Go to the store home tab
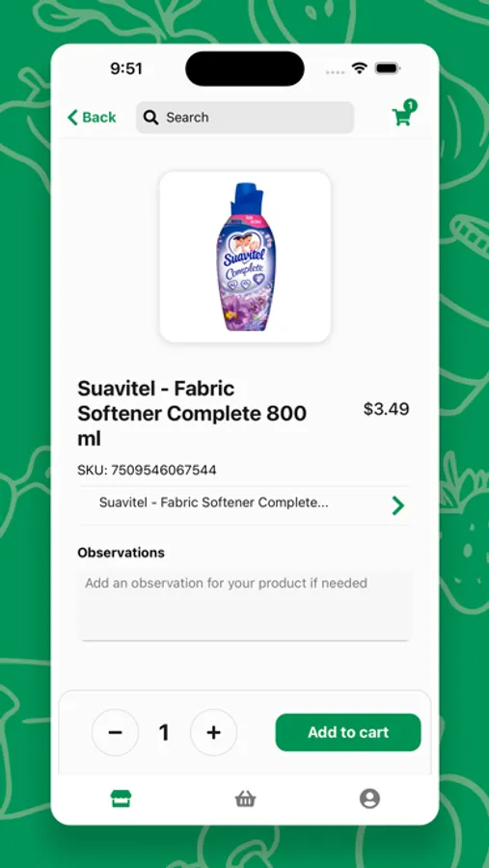489x868 pixels. (x=121, y=799)
